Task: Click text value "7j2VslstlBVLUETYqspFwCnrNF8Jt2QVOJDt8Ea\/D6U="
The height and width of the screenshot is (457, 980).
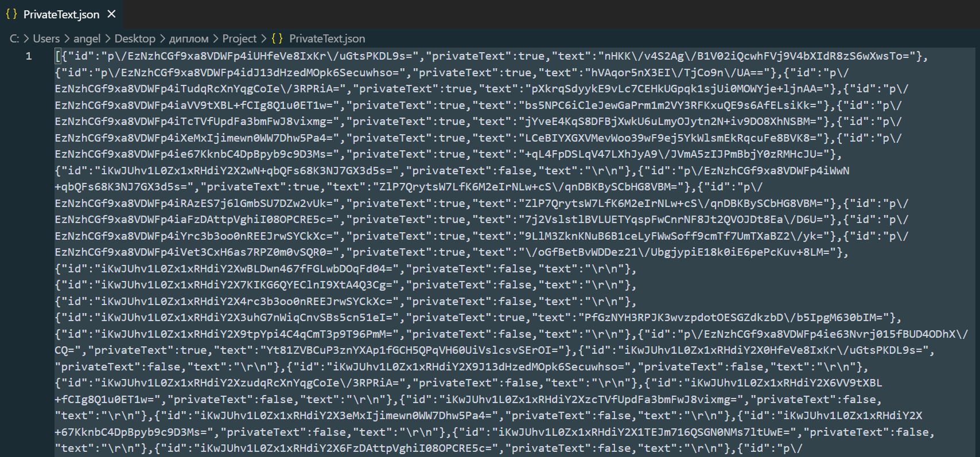Action: 672,220
